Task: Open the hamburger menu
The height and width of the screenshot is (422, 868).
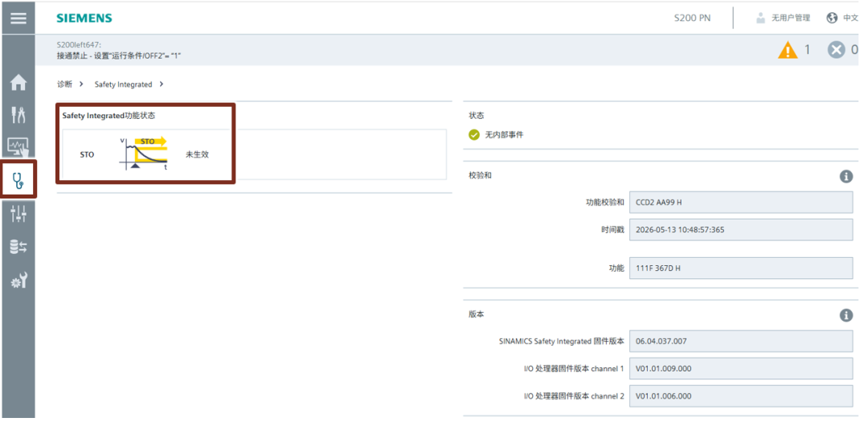Action: 18,18
